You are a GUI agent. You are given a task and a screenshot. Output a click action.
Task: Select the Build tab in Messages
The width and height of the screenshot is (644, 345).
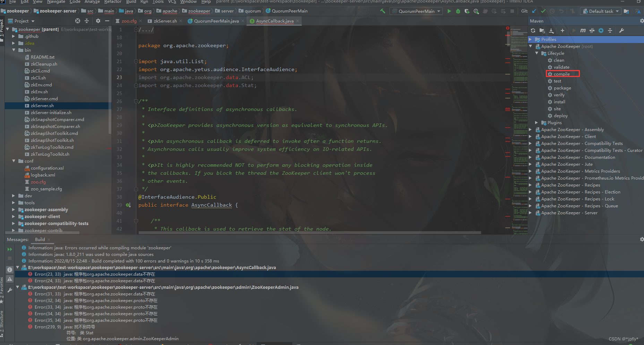pyautogui.click(x=40, y=239)
